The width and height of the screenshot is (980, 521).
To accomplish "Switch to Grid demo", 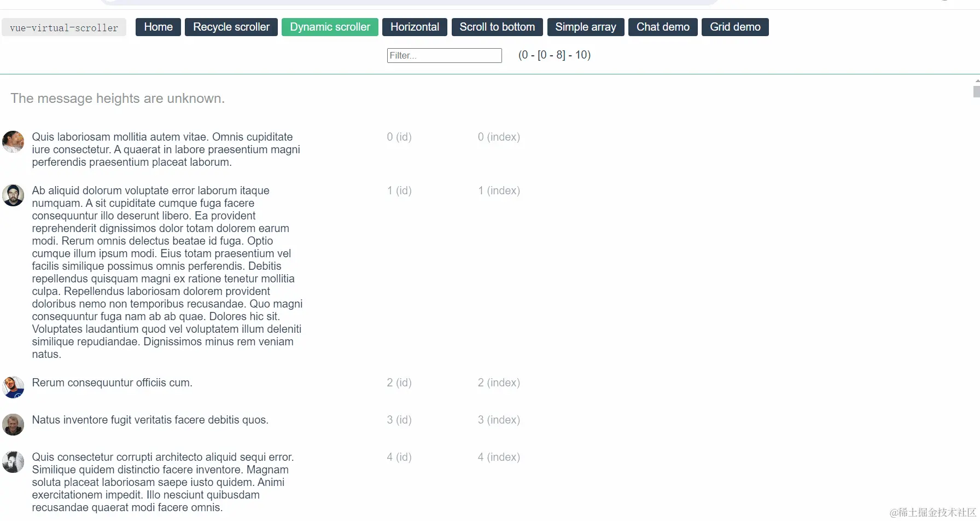I will [735, 27].
